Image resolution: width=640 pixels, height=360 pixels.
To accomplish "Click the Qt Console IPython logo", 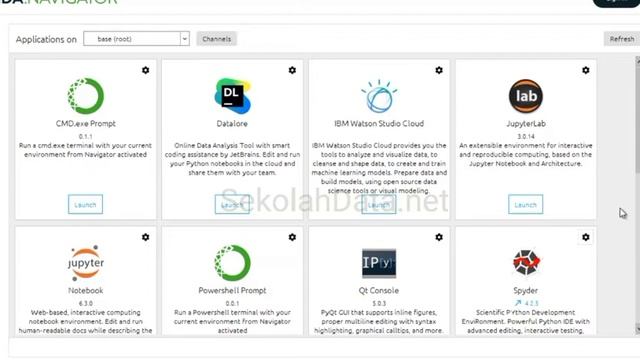I will tap(379, 263).
